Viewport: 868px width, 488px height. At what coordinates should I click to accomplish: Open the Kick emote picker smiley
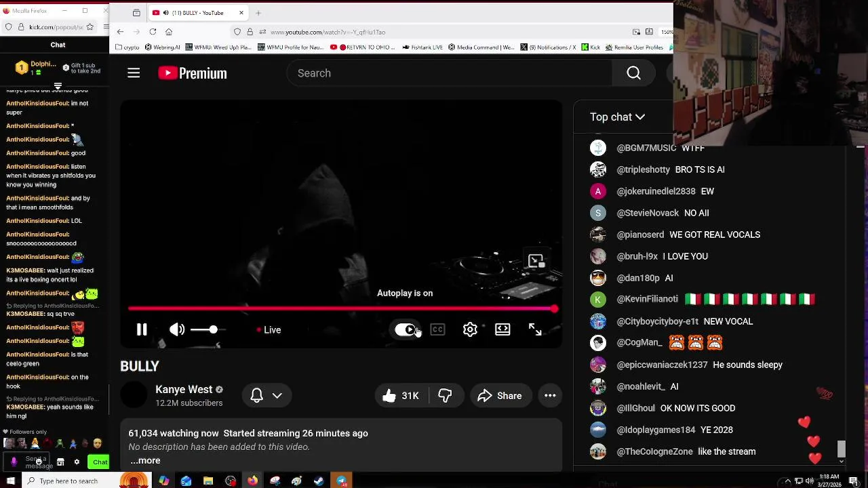tap(39, 462)
